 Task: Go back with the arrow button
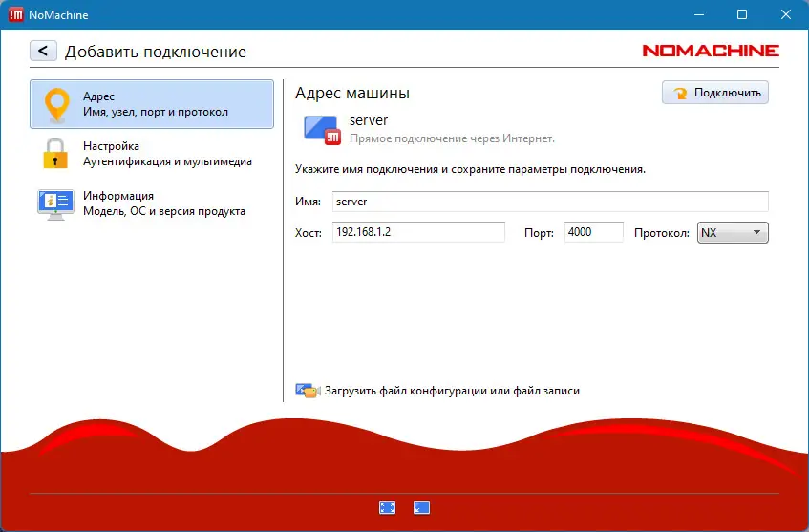click(x=43, y=51)
